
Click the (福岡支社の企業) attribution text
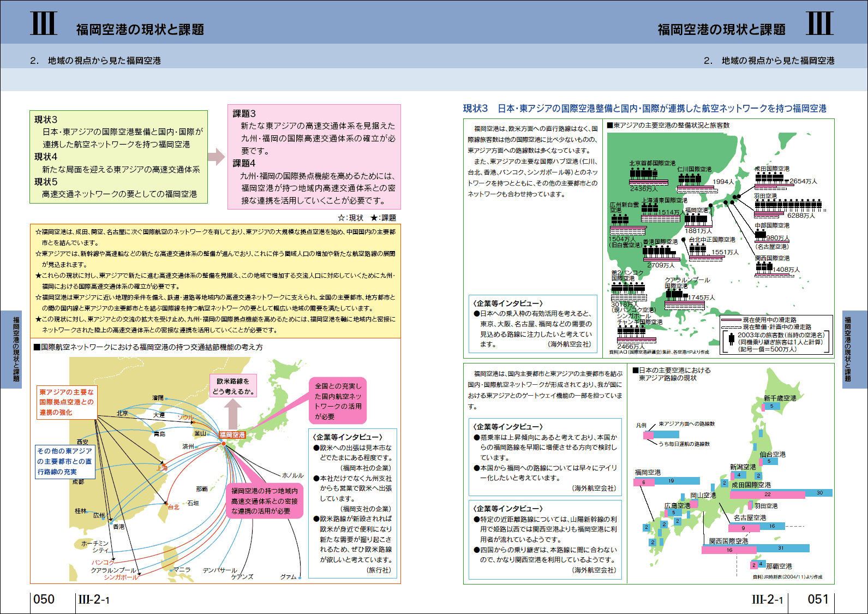coord(366,509)
